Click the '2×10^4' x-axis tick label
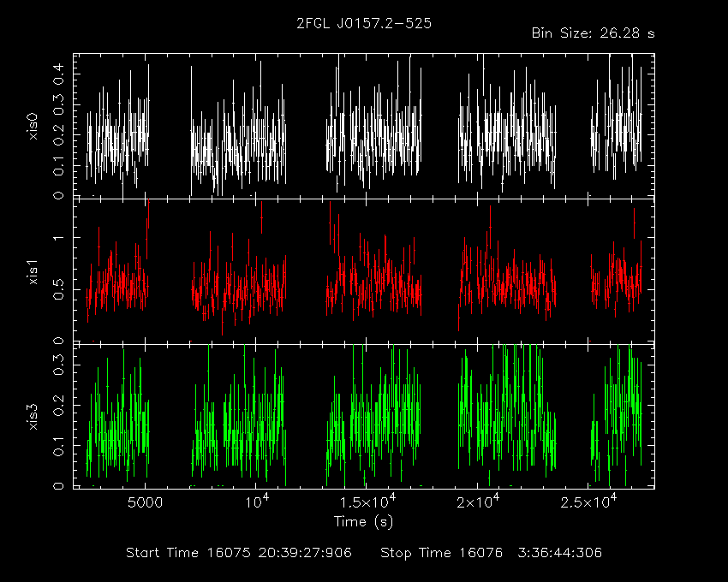Screen dimensions: 728x582 point(478,502)
